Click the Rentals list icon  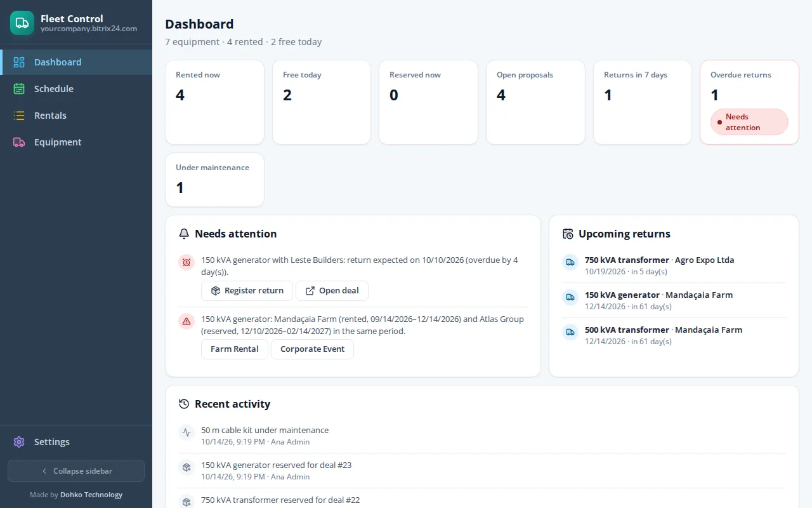[x=19, y=116]
